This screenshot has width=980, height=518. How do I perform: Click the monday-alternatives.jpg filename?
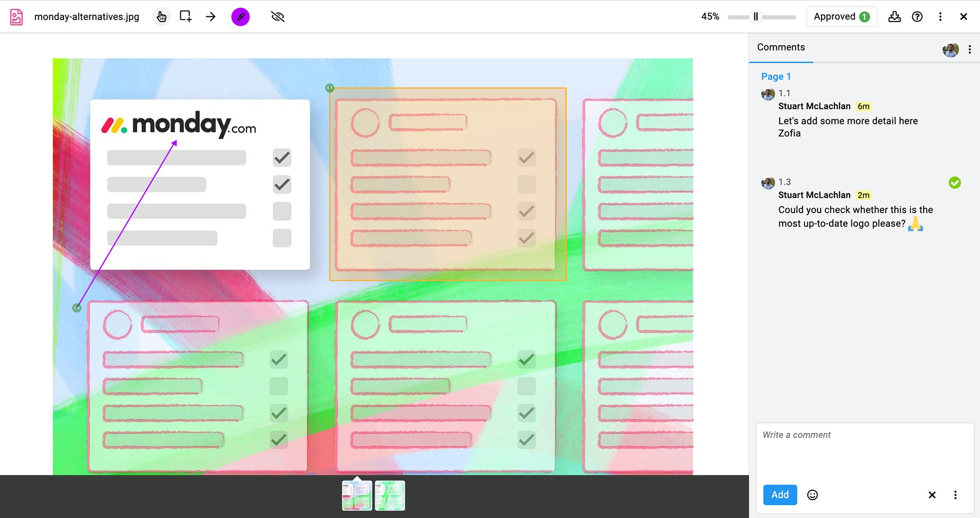click(x=87, y=17)
